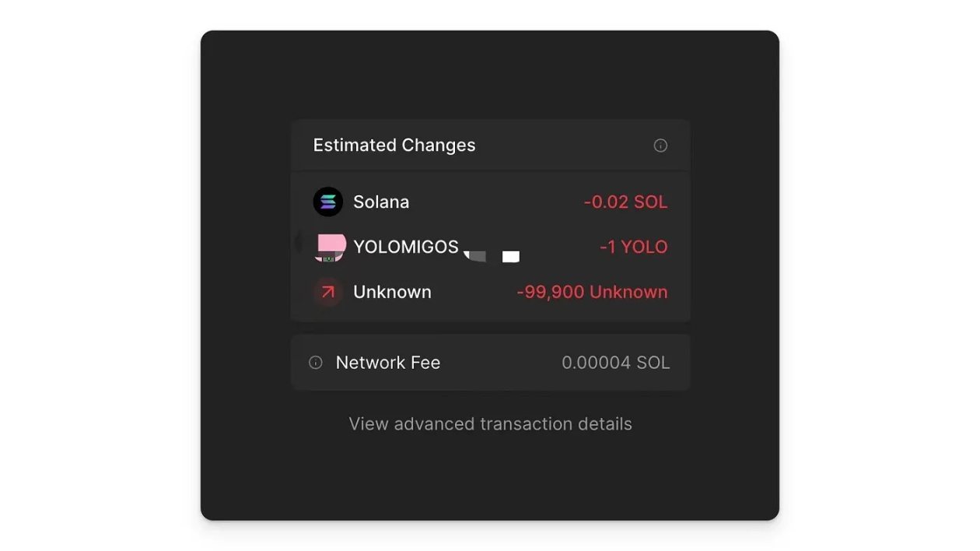Click the grey patch right of YOLOMIGOS

[476, 256]
